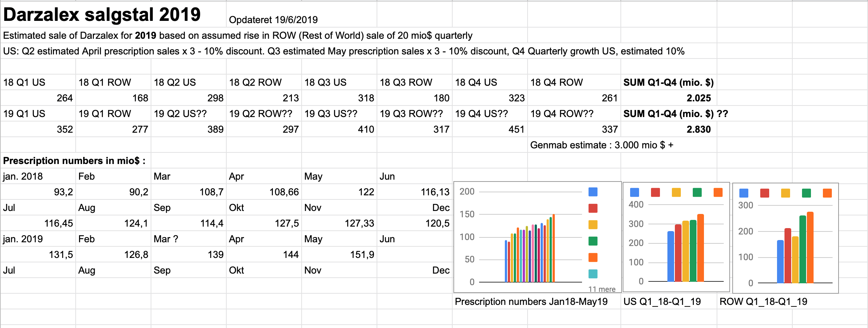Click the cell with value 108,66

click(x=264, y=192)
